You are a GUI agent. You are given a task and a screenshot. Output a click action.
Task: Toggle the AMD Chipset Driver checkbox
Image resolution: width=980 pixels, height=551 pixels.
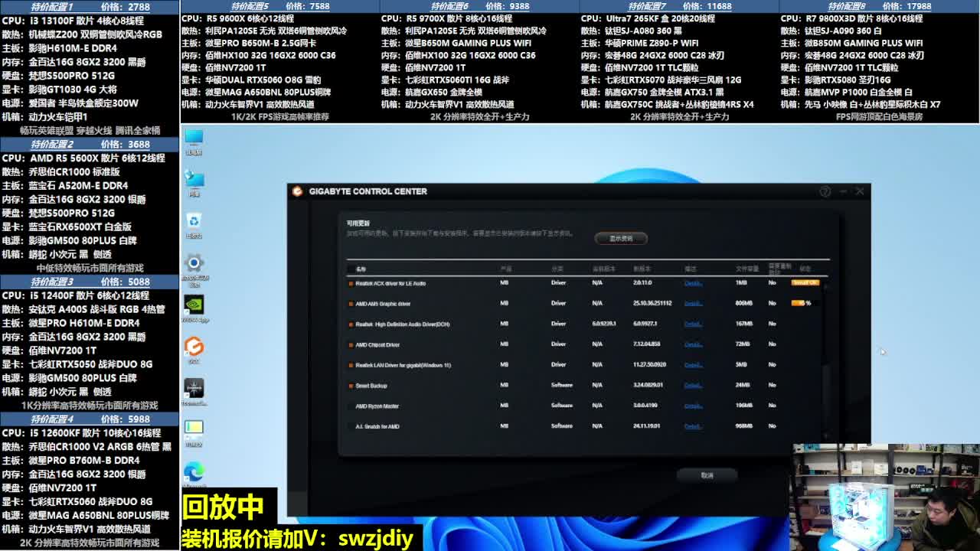(x=351, y=344)
